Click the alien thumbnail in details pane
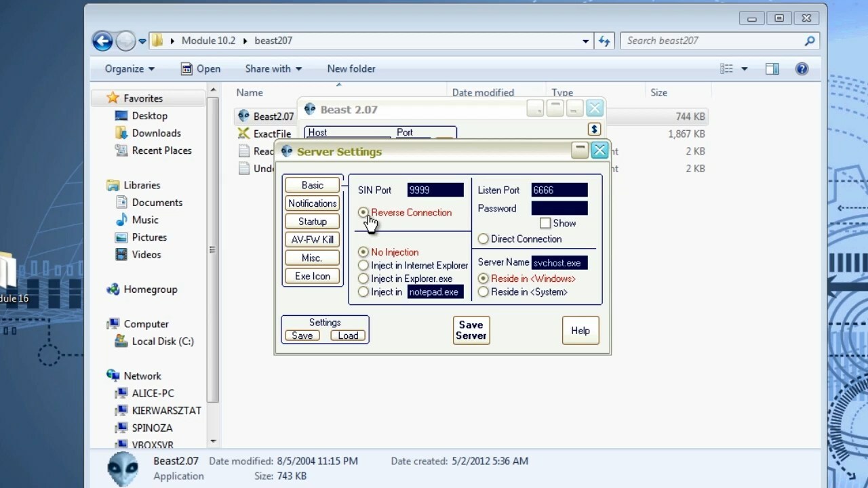 (x=123, y=468)
